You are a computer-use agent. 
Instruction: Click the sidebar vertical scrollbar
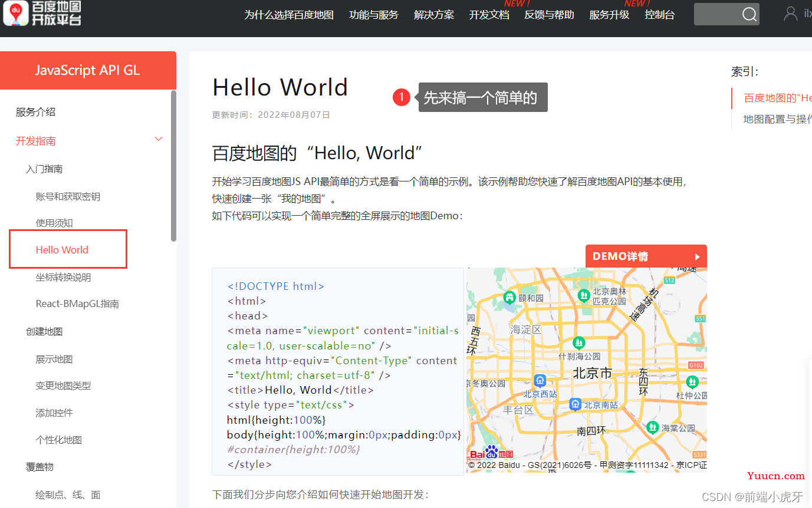[x=173, y=166]
